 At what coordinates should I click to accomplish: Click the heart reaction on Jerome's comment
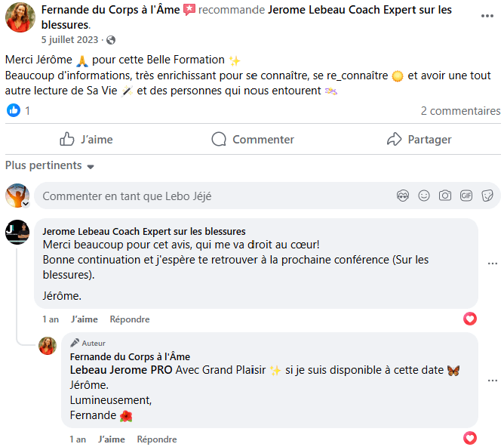pyautogui.click(x=470, y=319)
